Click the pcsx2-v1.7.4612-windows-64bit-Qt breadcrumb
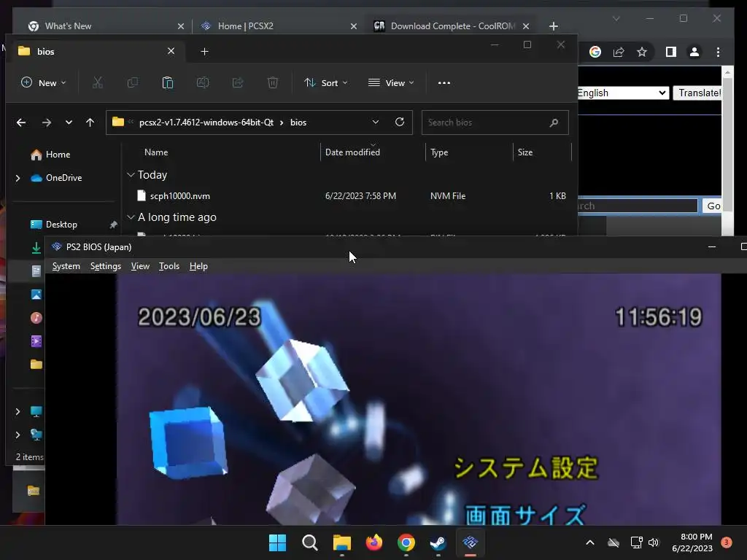The height and width of the screenshot is (560, 747). [x=206, y=122]
